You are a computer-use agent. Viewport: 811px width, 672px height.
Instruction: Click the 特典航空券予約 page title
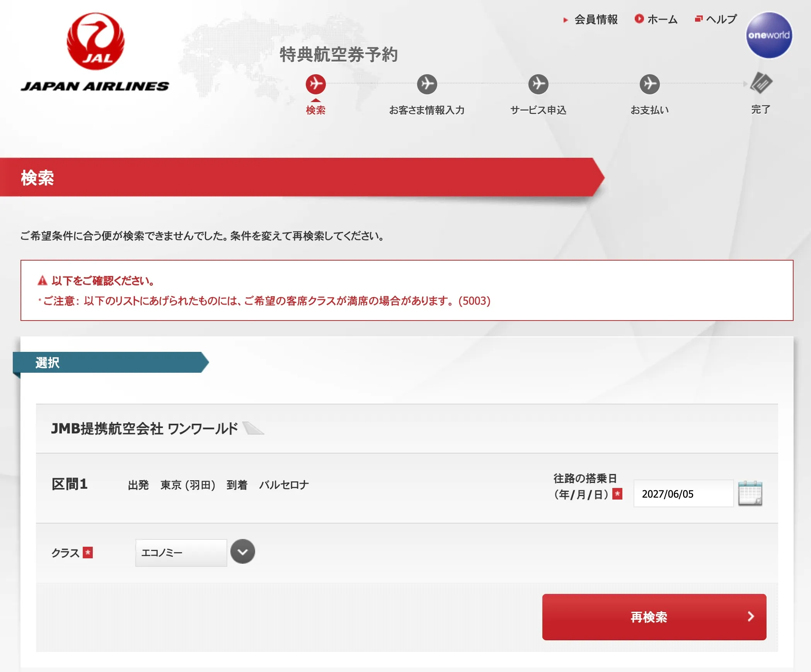tap(339, 55)
